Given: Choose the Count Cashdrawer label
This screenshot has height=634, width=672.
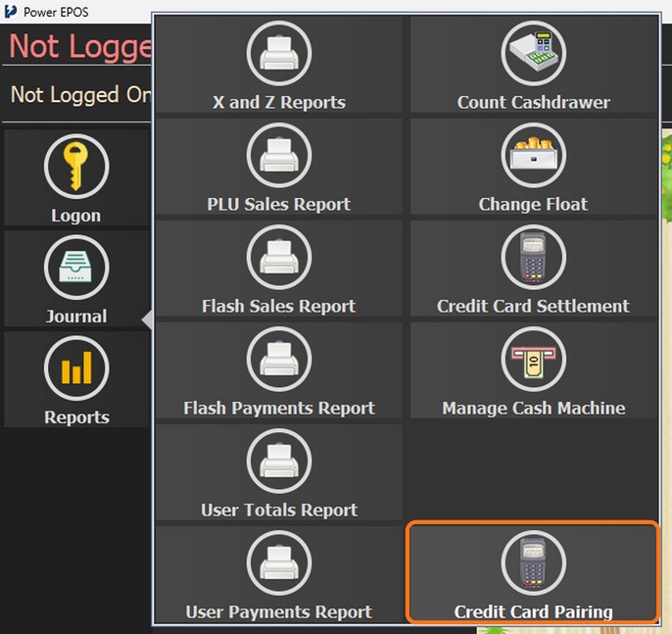Looking at the screenshot, I should 534,103.
